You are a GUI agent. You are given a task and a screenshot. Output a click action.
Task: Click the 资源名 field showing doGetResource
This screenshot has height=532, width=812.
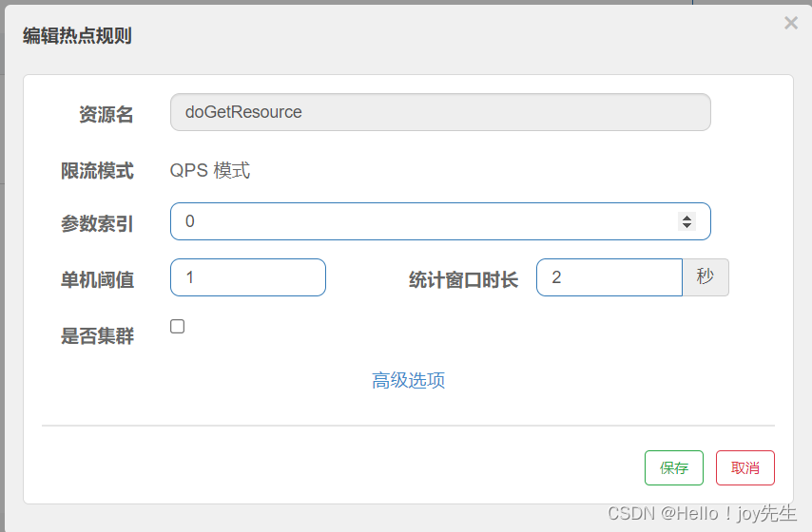[x=440, y=112]
